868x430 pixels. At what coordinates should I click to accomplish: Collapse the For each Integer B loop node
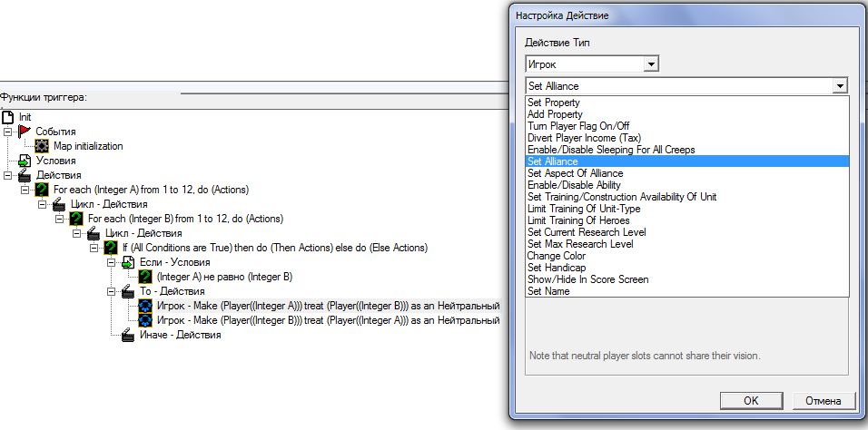59,219
